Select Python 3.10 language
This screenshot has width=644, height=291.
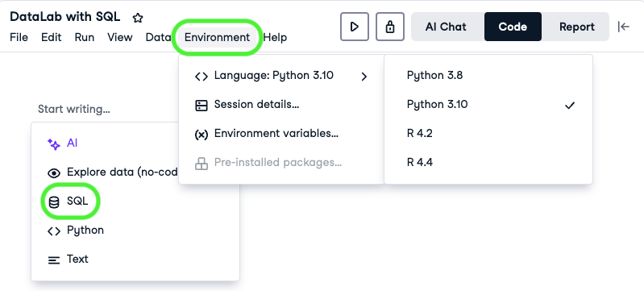point(488,105)
